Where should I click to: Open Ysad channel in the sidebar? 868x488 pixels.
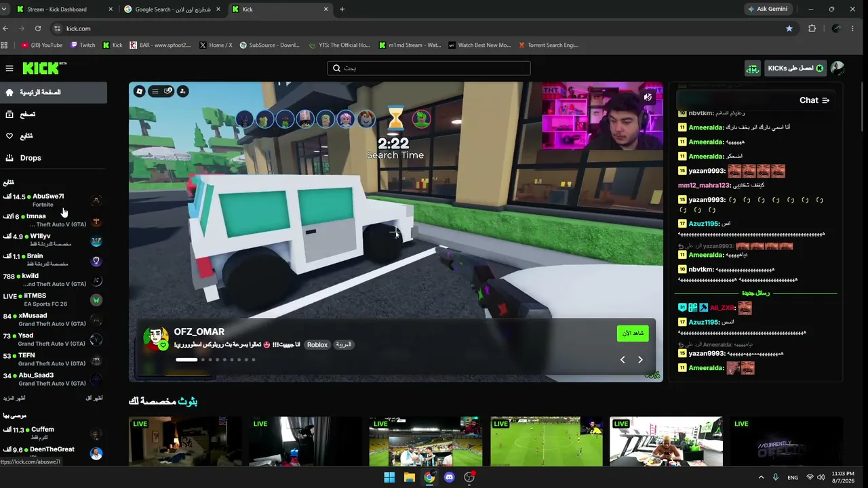click(53, 340)
